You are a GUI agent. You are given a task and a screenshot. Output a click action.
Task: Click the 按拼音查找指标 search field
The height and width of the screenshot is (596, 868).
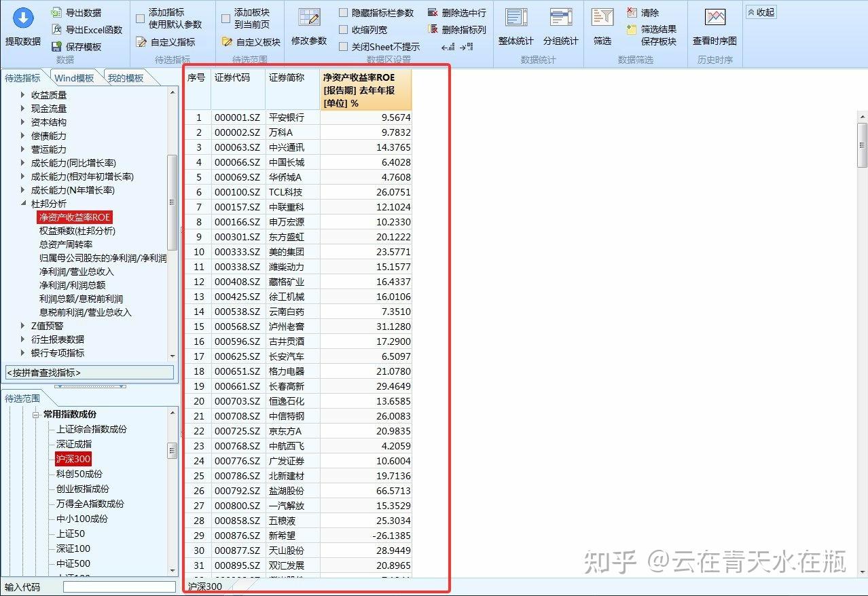(x=89, y=373)
